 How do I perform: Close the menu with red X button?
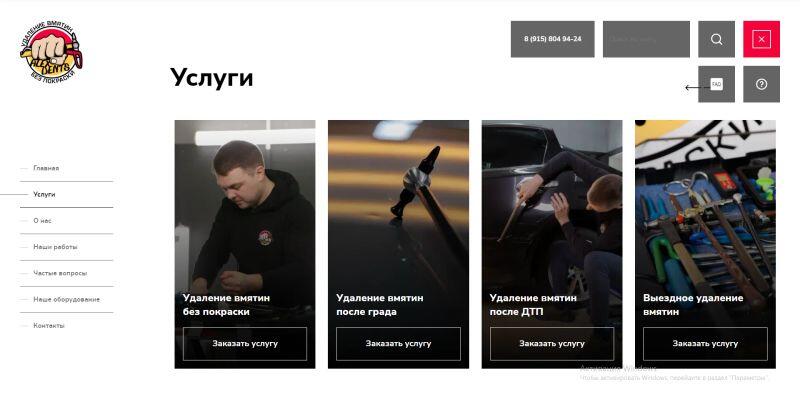coord(761,39)
